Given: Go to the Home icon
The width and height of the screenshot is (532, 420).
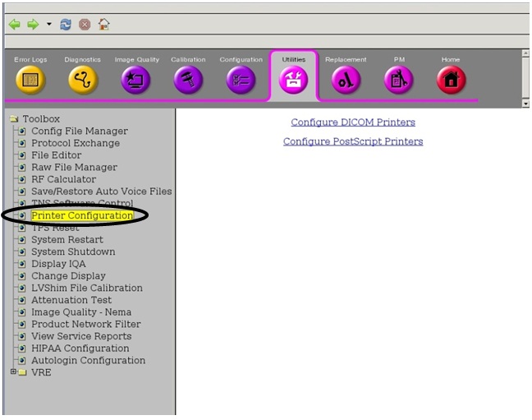Looking at the screenshot, I should tap(451, 80).
